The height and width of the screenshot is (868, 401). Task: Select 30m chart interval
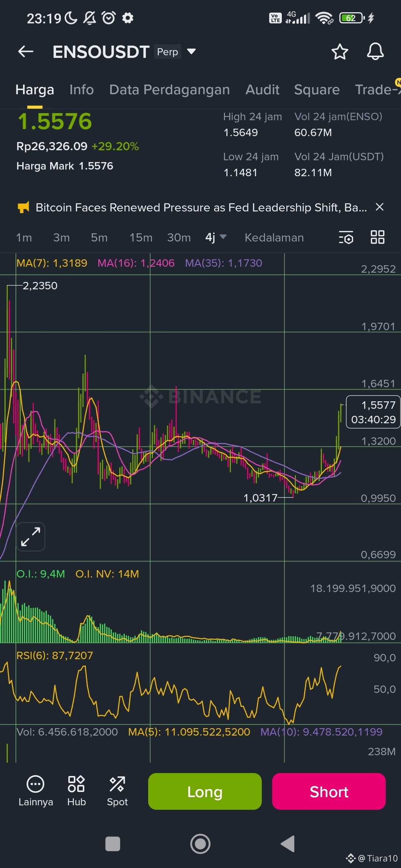[x=179, y=237]
